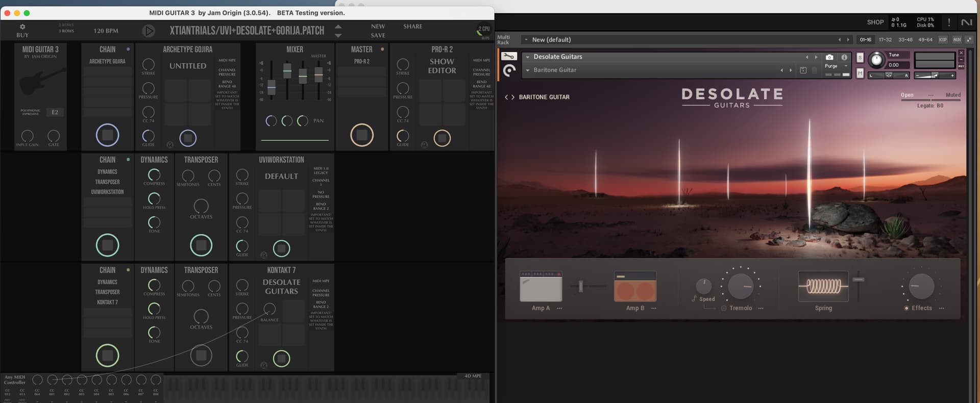
Task: Open the Kontakt SHOP link
Action: (875, 22)
